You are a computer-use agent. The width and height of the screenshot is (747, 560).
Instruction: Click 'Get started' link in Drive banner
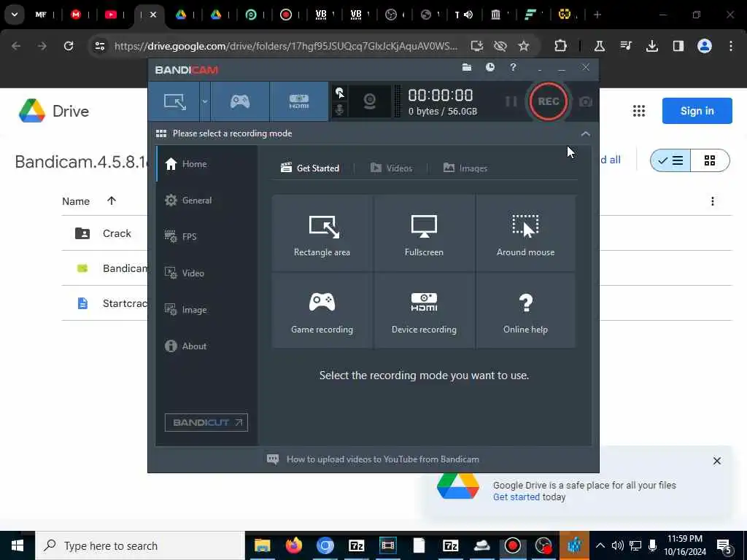point(516,497)
